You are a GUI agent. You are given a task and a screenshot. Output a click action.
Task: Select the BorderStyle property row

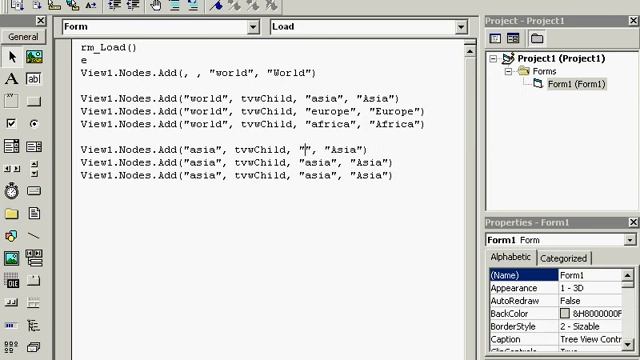tap(556, 327)
